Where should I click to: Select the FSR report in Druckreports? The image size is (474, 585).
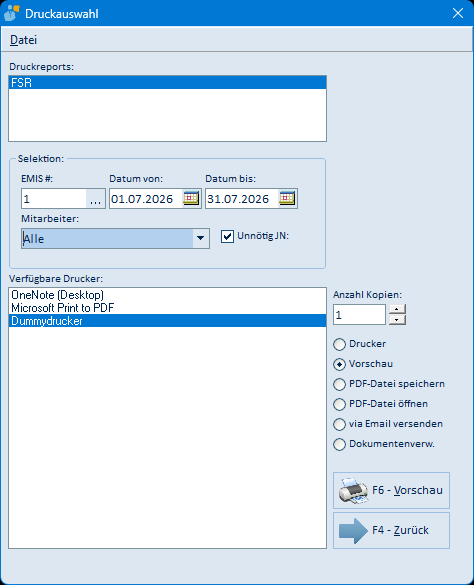(x=168, y=82)
